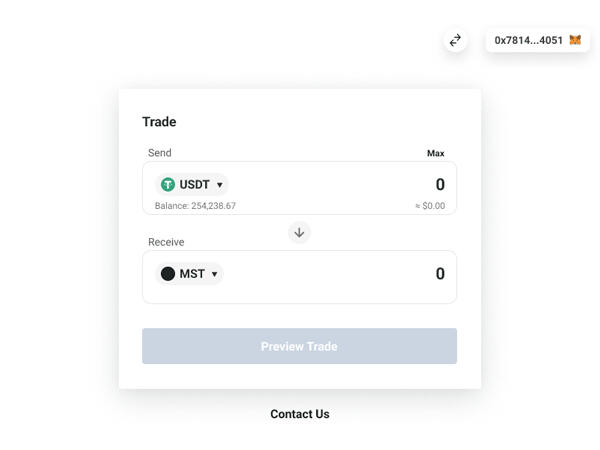The image size is (600, 450).
Task: Click the Receive label
Action: 166,242
